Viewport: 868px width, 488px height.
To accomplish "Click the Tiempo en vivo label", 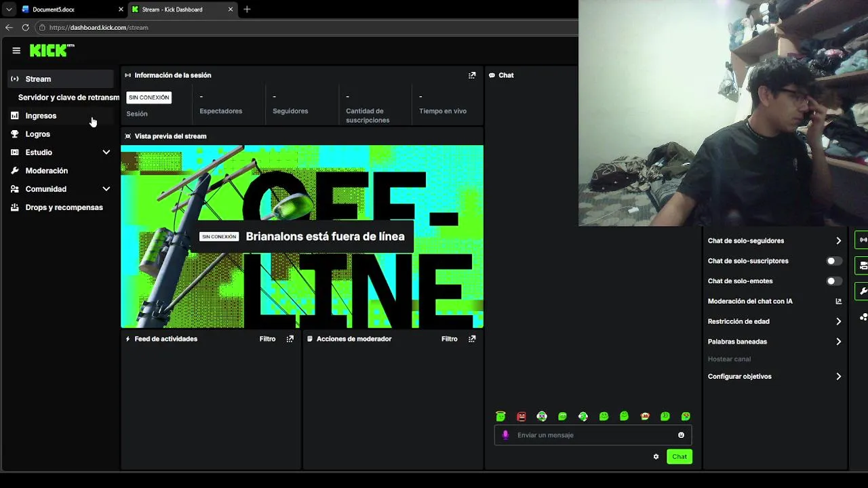I will (443, 111).
